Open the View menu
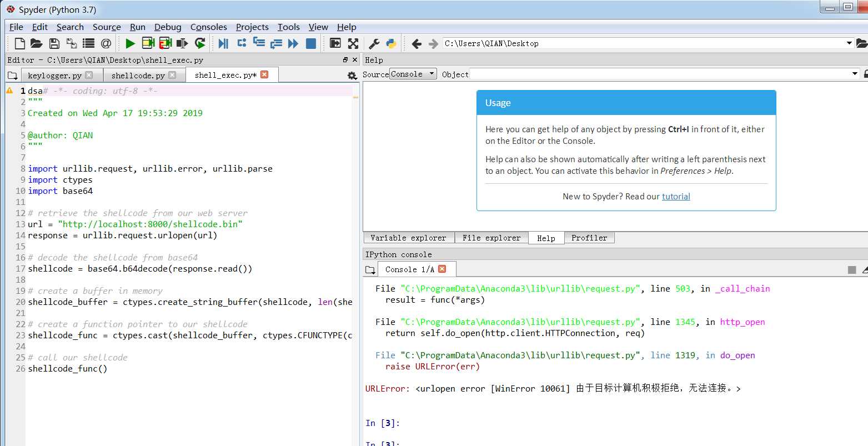 [x=318, y=27]
